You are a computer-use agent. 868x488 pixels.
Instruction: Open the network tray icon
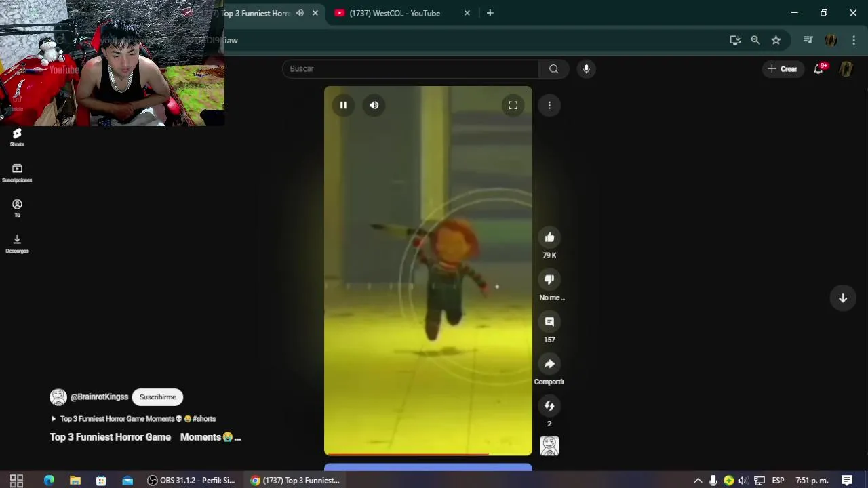click(x=759, y=481)
